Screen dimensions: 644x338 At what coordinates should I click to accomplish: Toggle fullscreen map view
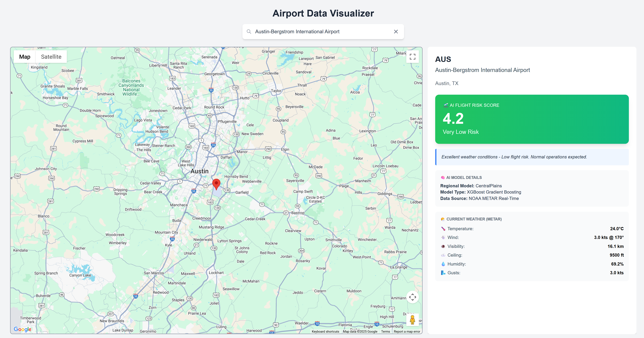pyautogui.click(x=412, y=57)
